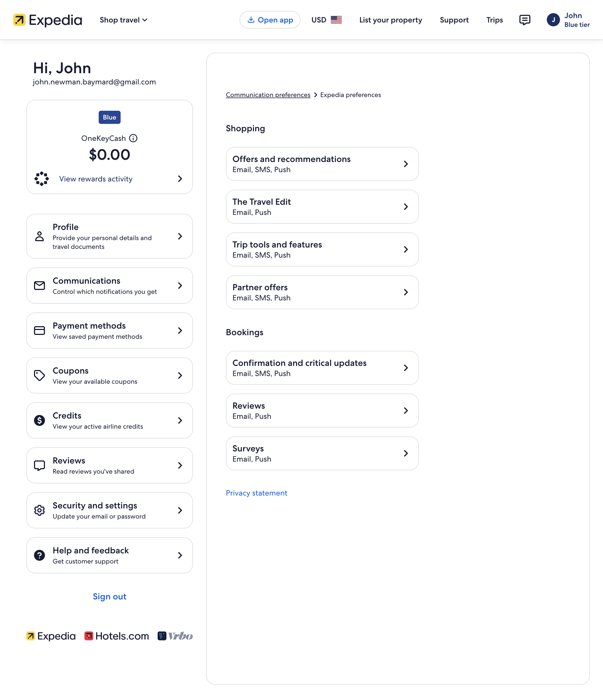The image size is (603, 700).
Task: Click the Open app button
Action: coord(270,19)
